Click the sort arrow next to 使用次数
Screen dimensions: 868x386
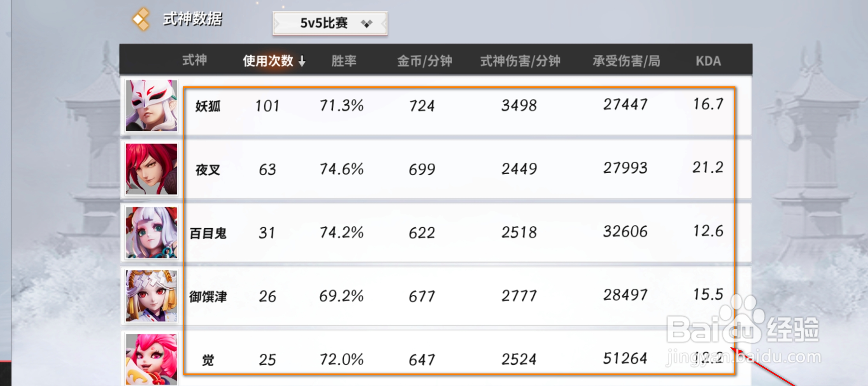302,61
